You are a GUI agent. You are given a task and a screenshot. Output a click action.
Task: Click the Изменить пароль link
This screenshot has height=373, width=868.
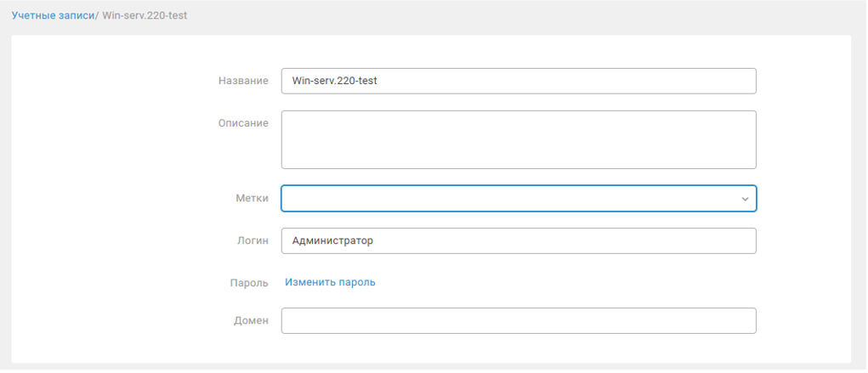coord(330,282)
